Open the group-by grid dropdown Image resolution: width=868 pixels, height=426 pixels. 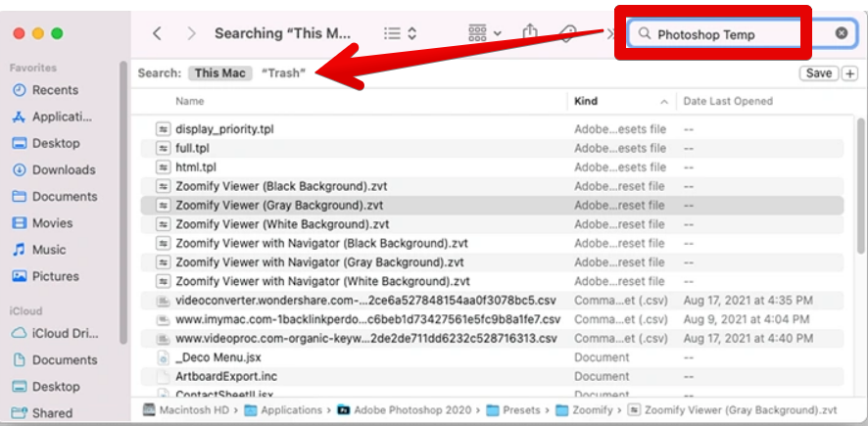[x=484, y=33]
